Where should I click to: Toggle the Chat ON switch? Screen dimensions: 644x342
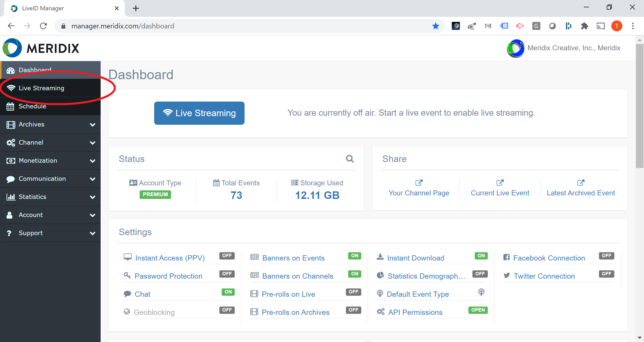228,292
